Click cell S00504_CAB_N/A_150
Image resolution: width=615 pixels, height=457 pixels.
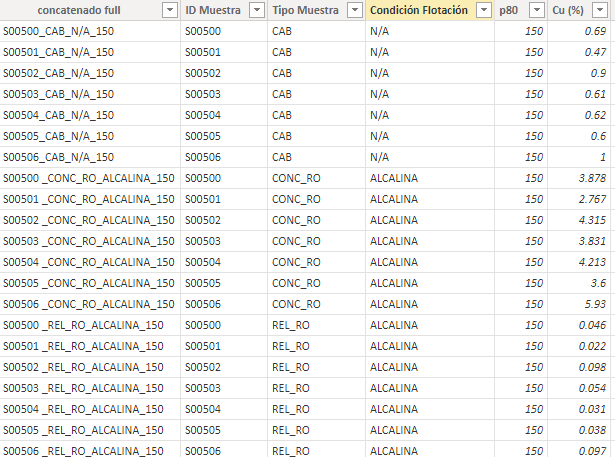90,115
